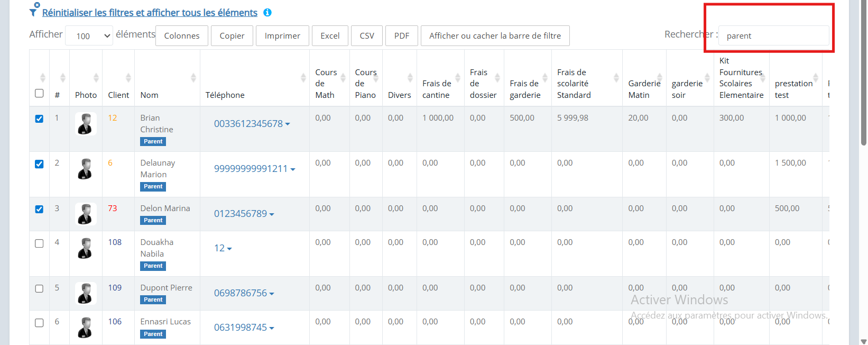Click Afficher ou cacher la barre de filtre
Viewport: 868px width, 345px height.
495,36
